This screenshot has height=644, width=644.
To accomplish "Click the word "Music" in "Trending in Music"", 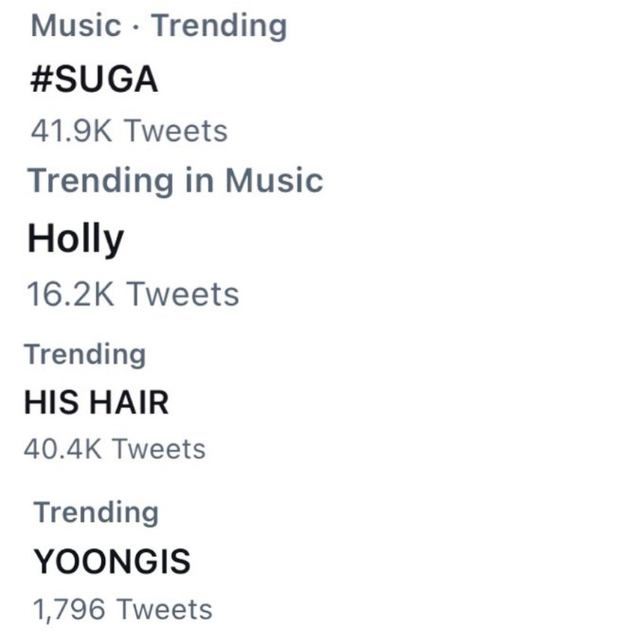I will 274,181.
